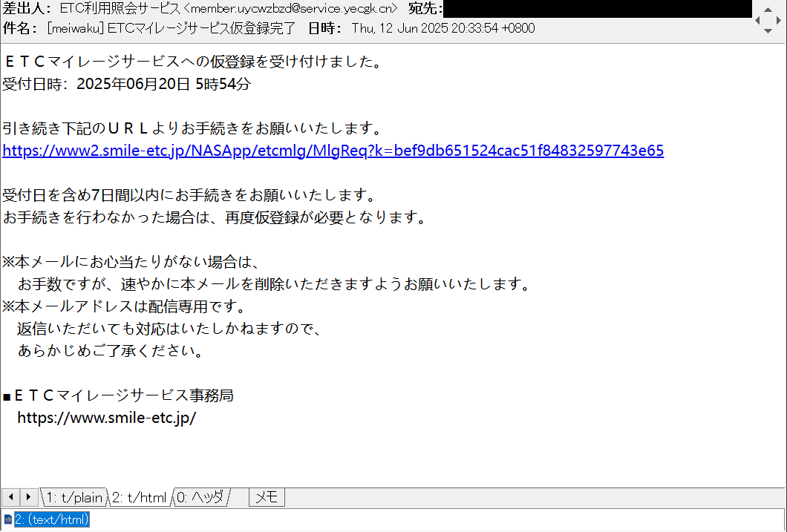Select the 2: t/html tab
Screen dimensions: 787x532
[x=140, y=497]
